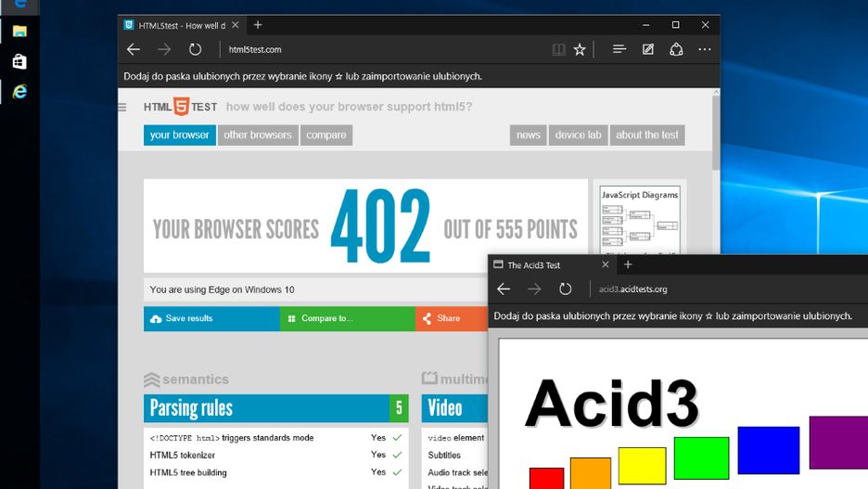The height and width of the screenshot is (489, 868).
Task: Open the Hub icon in Edge toolbar
Action: (619, 49)
